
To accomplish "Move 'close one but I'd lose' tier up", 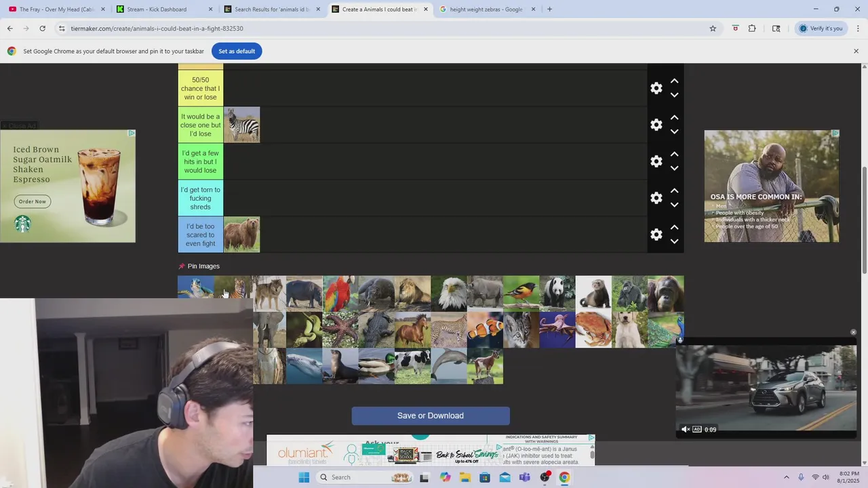I will (x=674, y=117).
